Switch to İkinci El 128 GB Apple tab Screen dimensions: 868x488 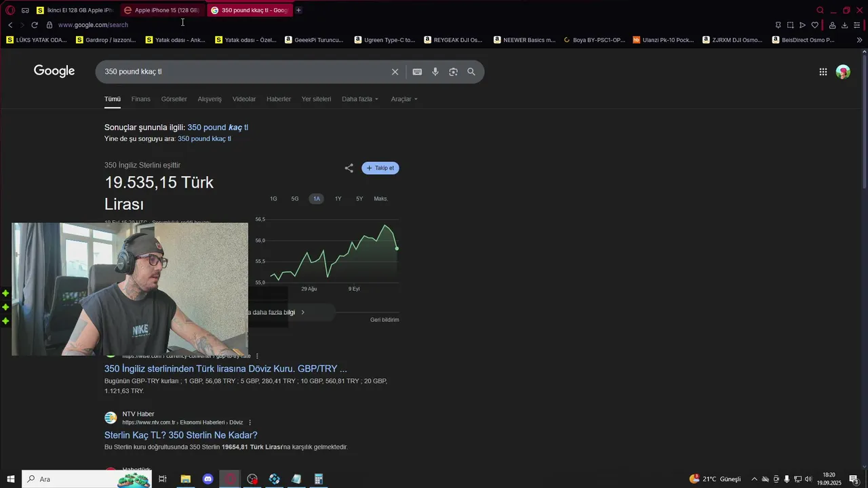(75, 10)
